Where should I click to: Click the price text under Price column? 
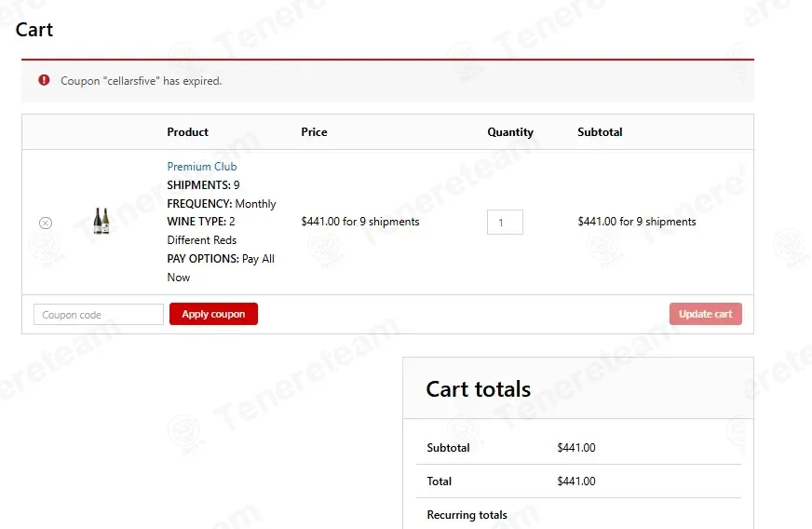click(360, 222)
